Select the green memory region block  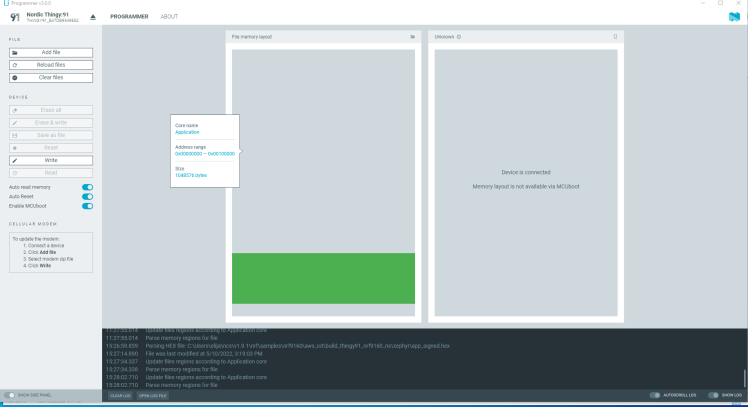323,279
